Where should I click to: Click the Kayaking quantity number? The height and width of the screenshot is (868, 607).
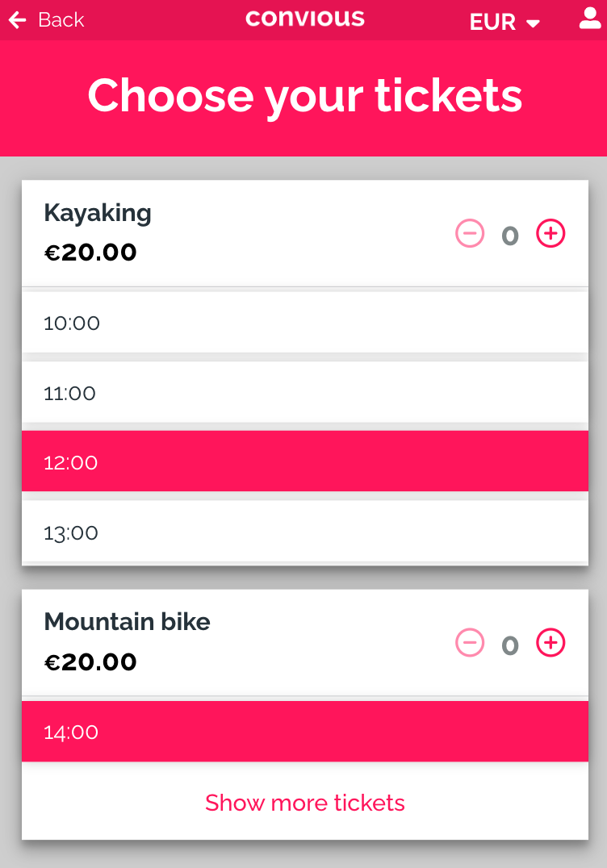(510, 236)
